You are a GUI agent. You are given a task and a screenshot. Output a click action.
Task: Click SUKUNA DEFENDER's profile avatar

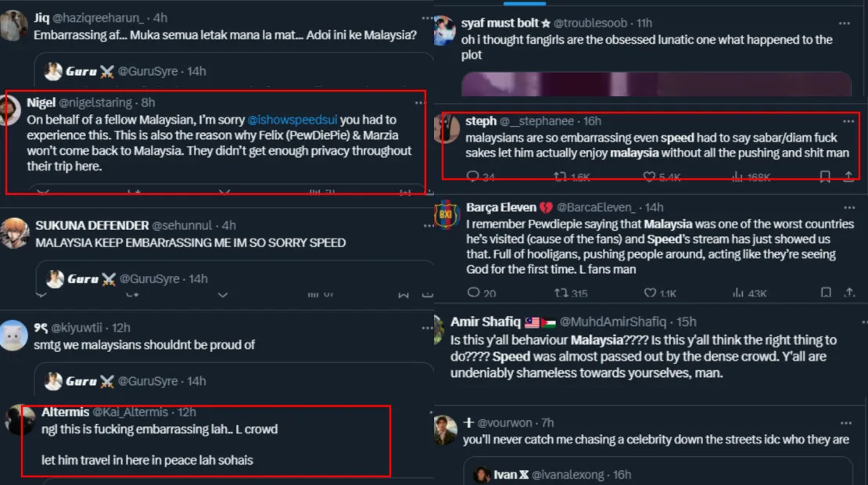point(16,233)
